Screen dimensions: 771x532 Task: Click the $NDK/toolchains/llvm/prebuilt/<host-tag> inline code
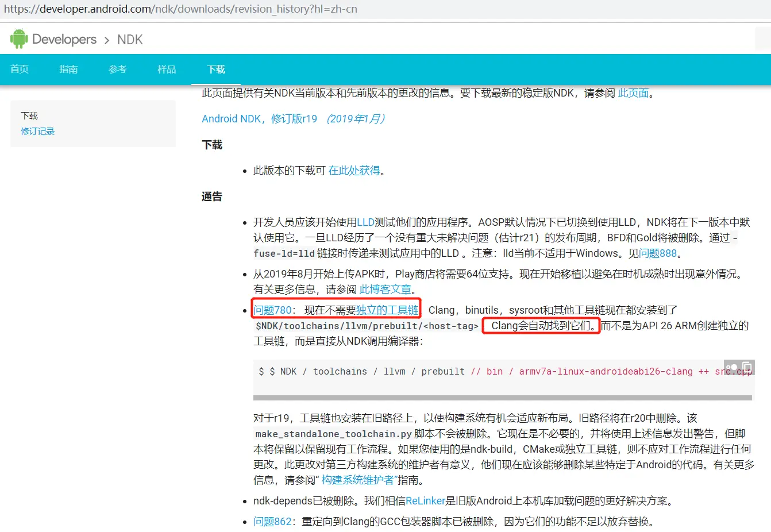pyautogui.click(x=367, y=326)
